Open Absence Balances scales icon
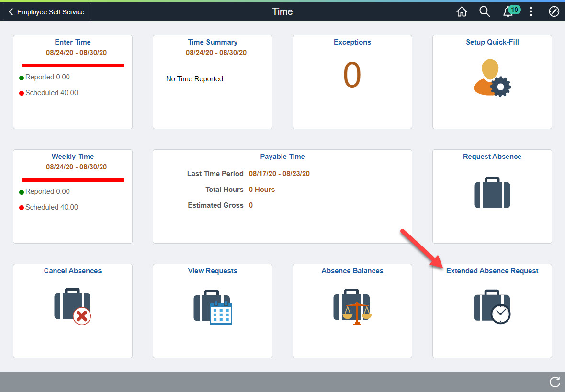565x392 pixels. coord(352,306)
